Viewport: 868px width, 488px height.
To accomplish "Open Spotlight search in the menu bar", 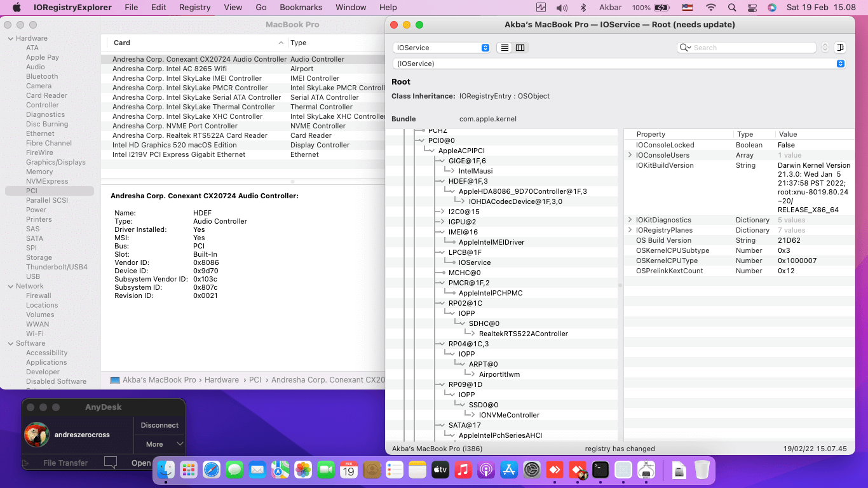I will tap(732, 8).
